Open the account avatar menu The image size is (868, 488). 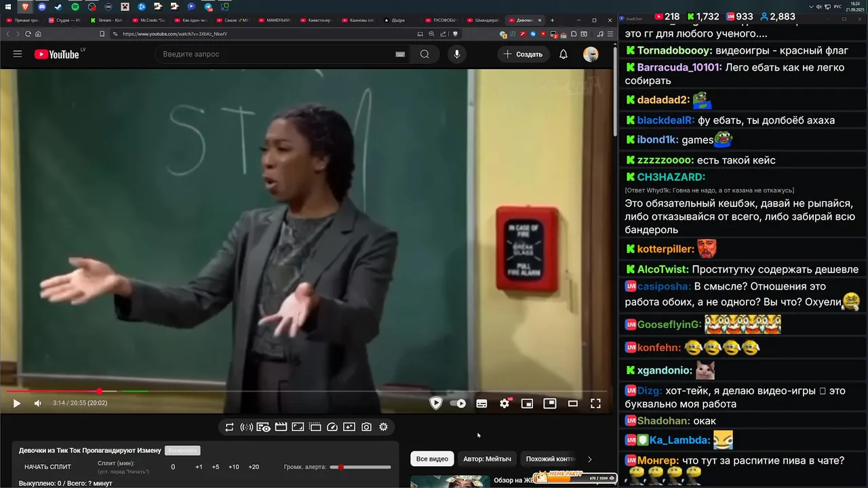pos(591,54)
